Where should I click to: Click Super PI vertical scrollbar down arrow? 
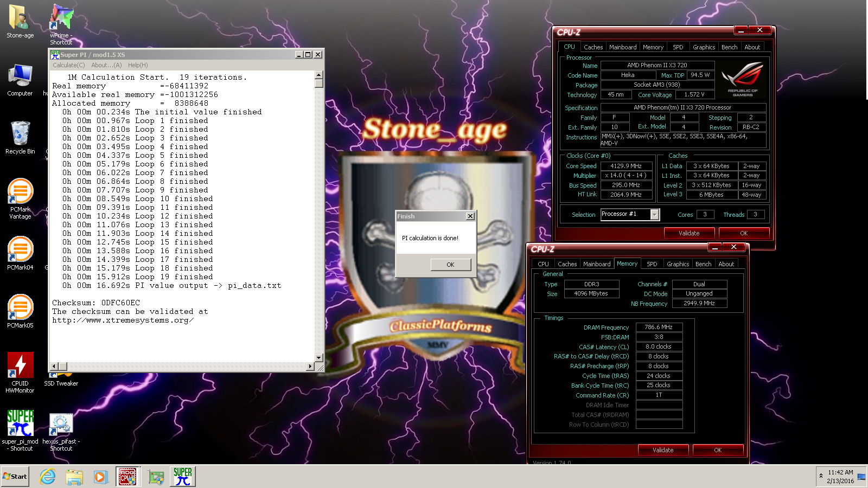(319, 358)
